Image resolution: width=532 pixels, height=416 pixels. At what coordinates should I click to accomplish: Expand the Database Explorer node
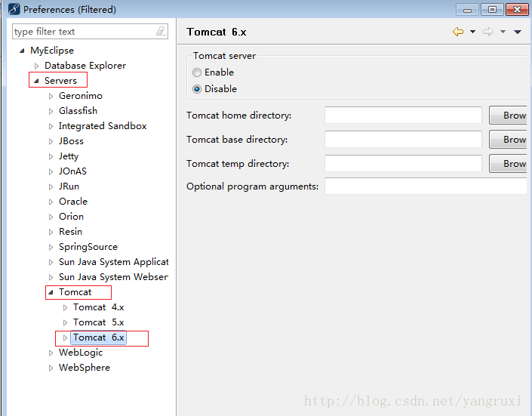tap(36, 66)
